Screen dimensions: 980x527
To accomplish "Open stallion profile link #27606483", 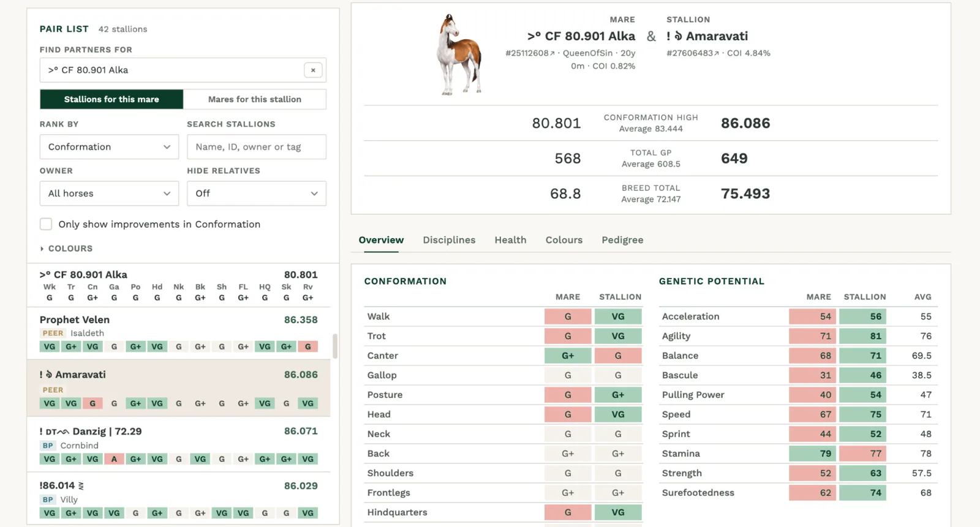I will tap(693, 53).
